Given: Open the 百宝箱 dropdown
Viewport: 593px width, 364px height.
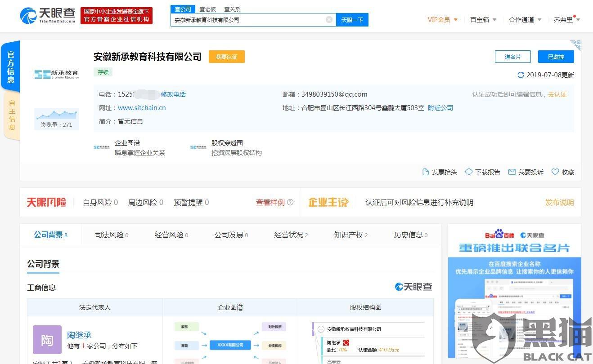Looking at the screenshot, I should coord(483,20).
